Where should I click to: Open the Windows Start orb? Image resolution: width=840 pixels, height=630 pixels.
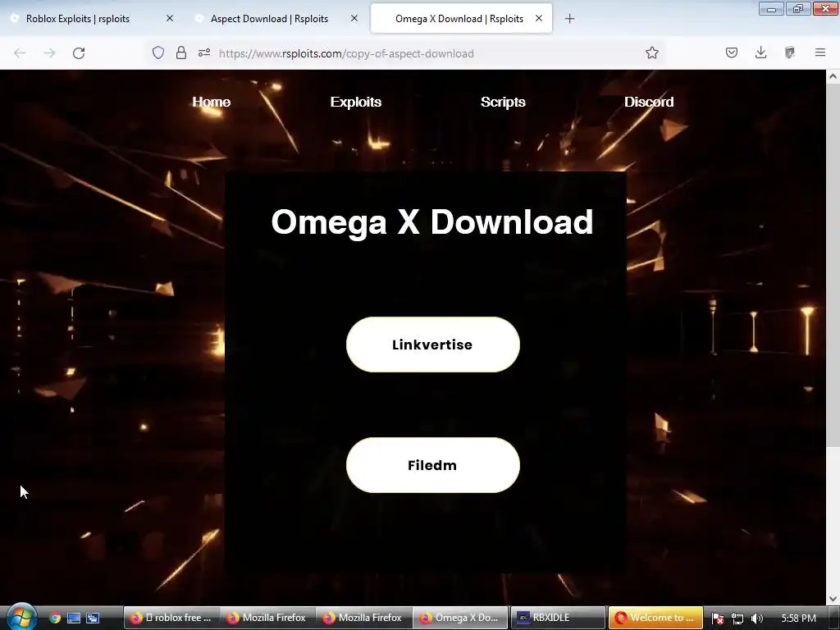pos(21,617)
